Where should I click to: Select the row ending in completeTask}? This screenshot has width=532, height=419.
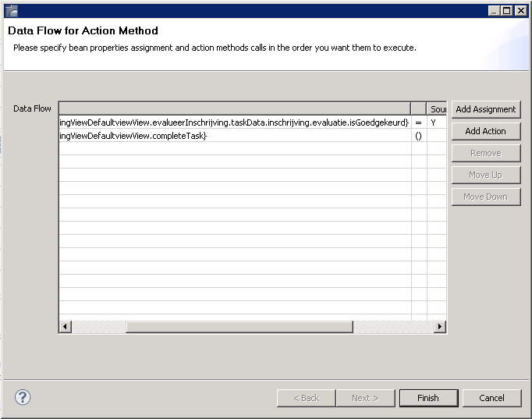point(253,136)
